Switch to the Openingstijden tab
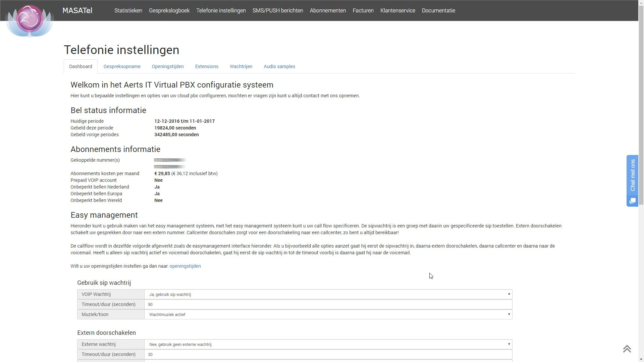Viewport: 644px width, 362px height. (168, 66)
